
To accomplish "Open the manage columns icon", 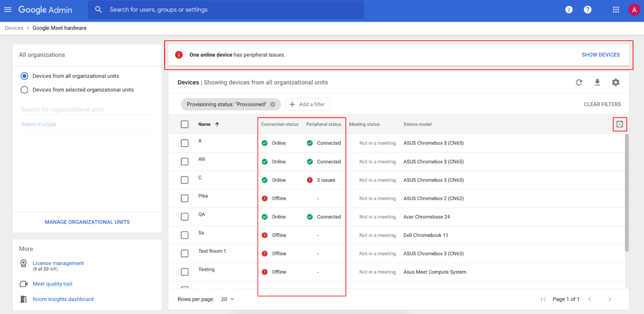I will [x=620, y=124].
